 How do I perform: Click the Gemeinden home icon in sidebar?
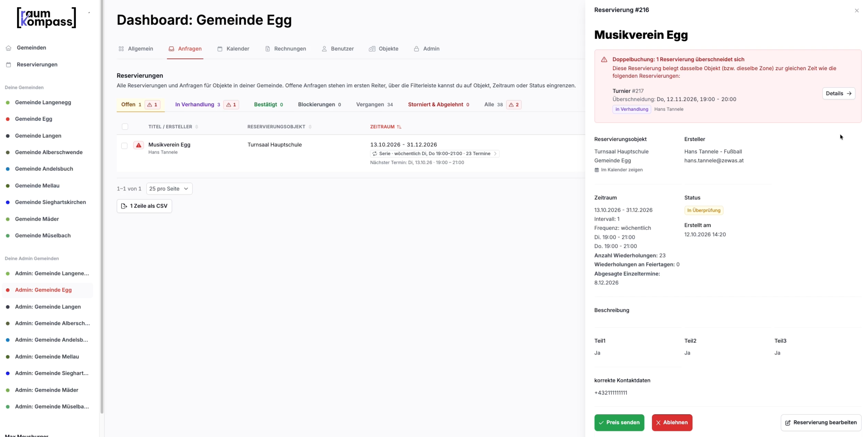click(x=8, y=48)
